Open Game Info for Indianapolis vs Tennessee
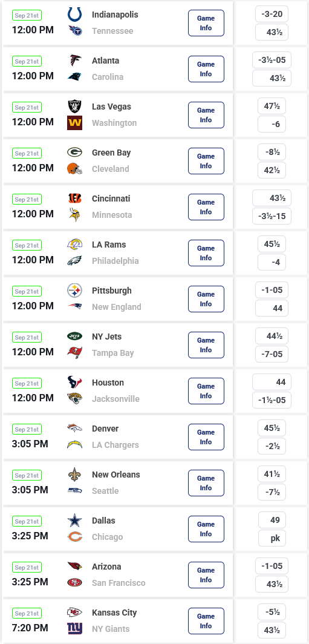Image resolution: width=309 pixels, height=644 pixels. point(206,23)
